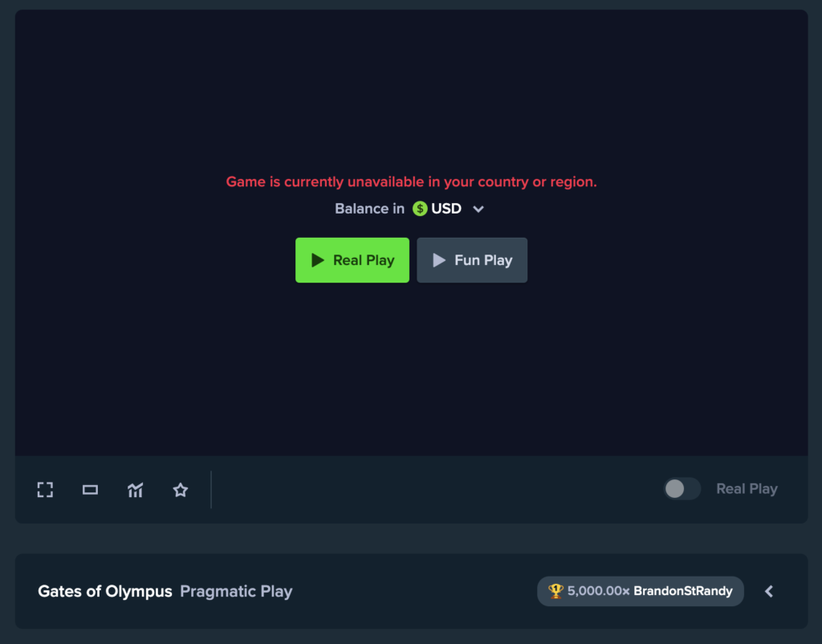Click the green dollar currency icon

[420, 209]
